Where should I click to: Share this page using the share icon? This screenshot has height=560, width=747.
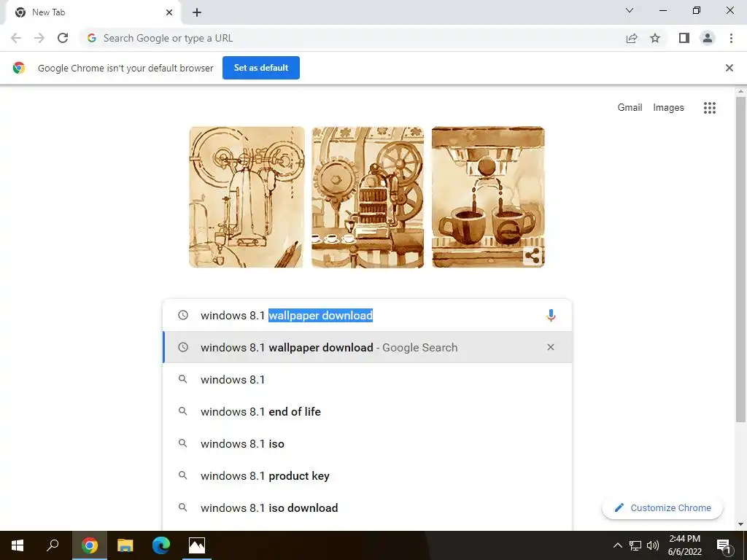pyautogui.click(x=632, y=38)
